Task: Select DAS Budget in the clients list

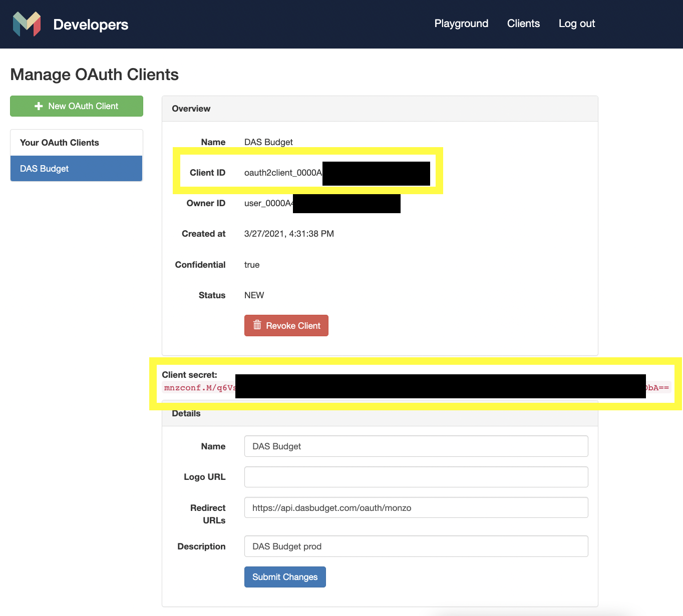Action: 77,169
